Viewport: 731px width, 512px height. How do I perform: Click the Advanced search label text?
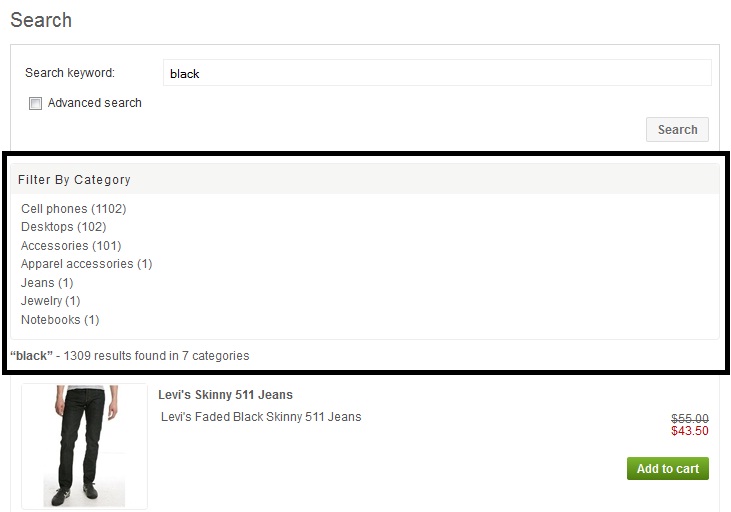click(95, 103)
